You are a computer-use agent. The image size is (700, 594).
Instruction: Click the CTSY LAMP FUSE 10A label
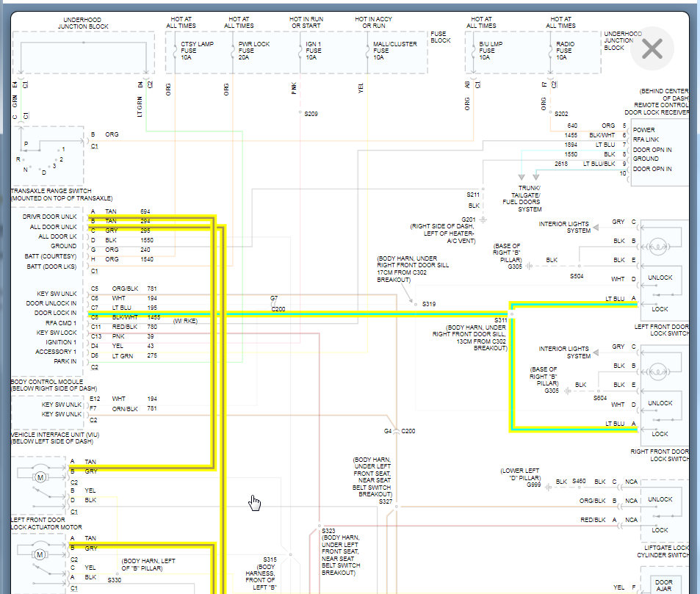pos(197,51)
